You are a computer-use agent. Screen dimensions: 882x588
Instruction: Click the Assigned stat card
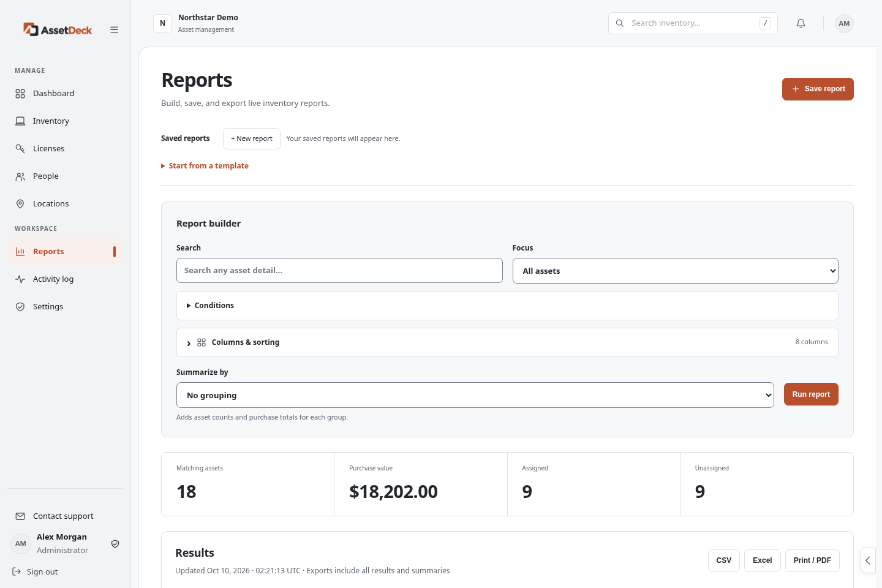point(594,484)
